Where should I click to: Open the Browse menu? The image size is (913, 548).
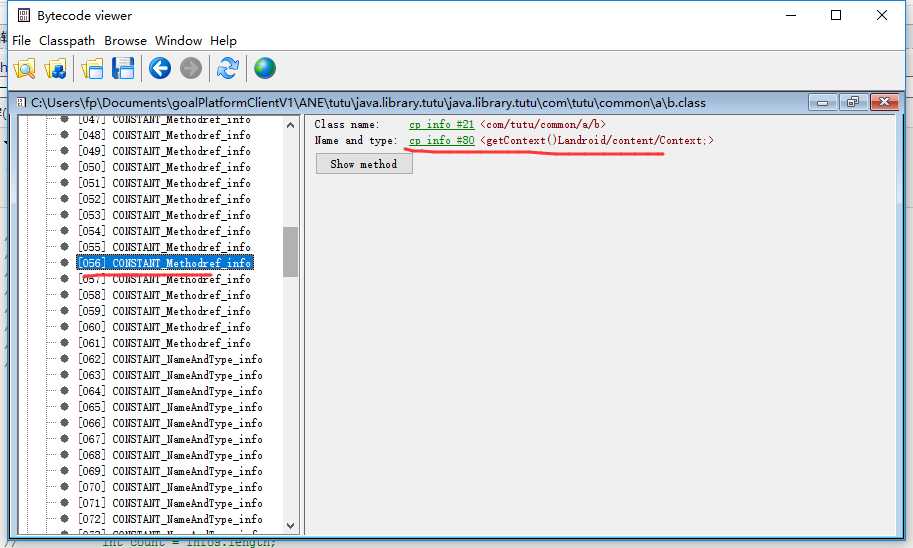coord(125,41)
